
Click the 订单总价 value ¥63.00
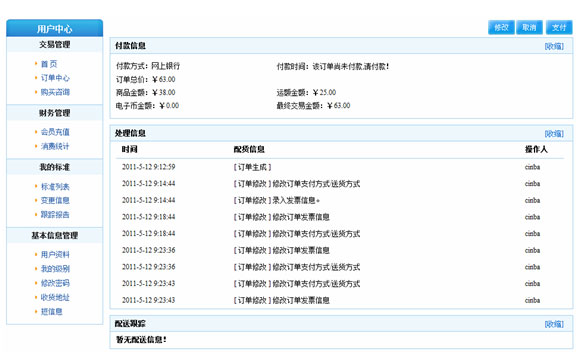click(x=163, y=79)
